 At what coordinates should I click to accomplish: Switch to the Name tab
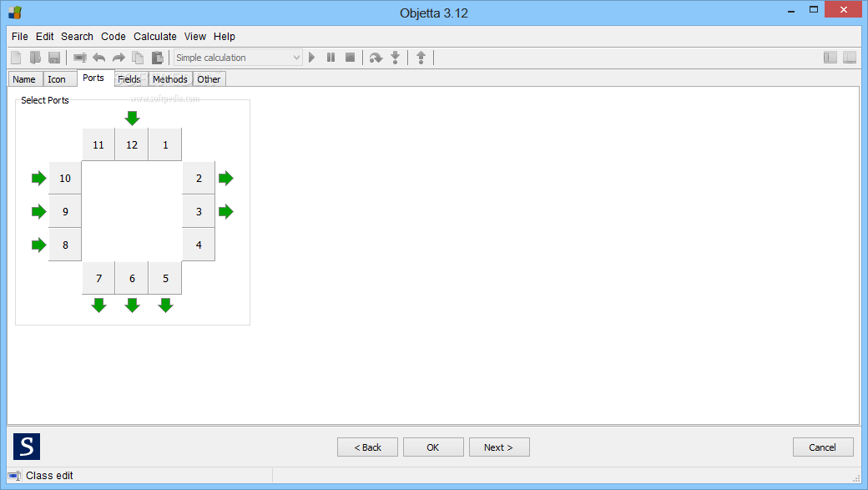coord(24,79)
